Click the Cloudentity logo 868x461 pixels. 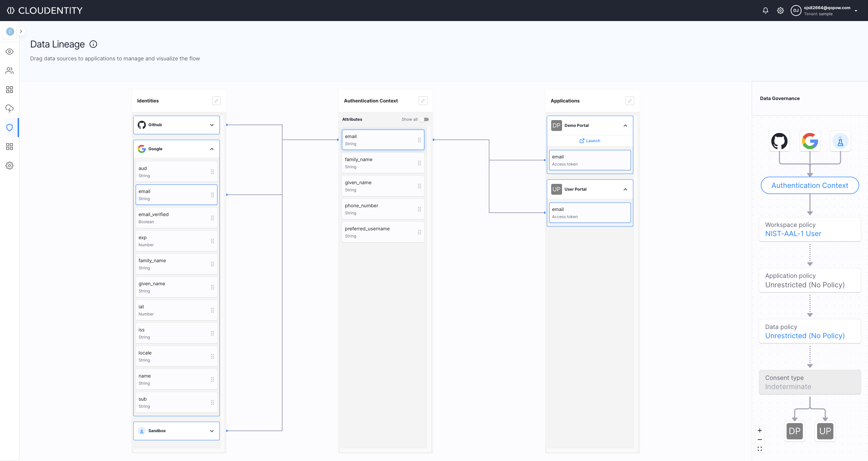click(44, 11)
